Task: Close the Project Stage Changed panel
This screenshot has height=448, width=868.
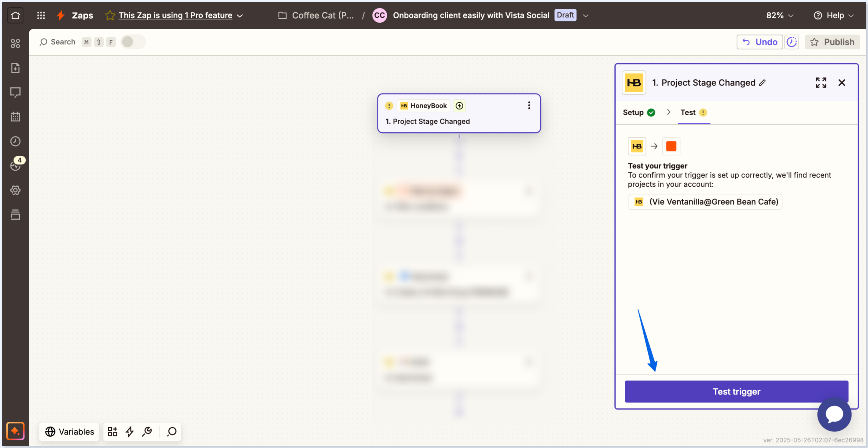Action: tap(841, 83)
